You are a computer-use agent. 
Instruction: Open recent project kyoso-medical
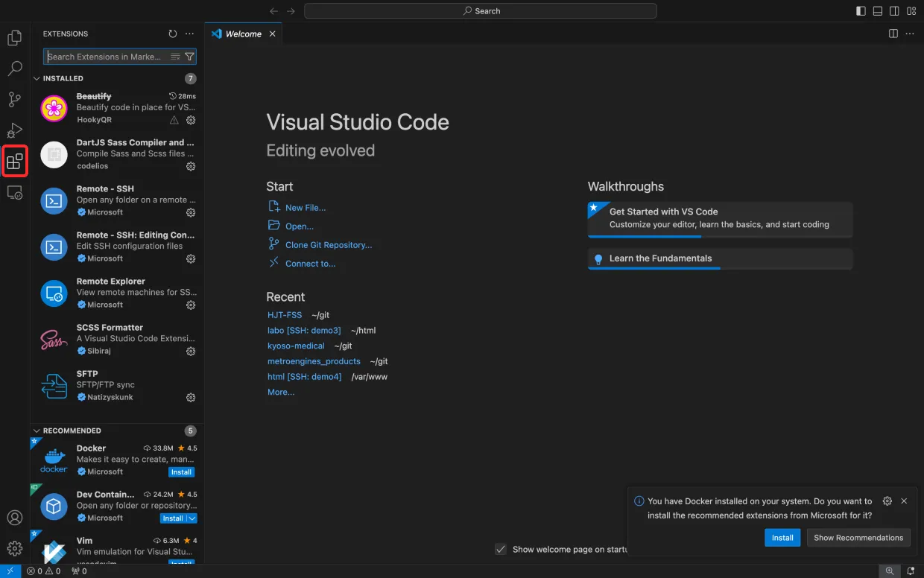296,346
